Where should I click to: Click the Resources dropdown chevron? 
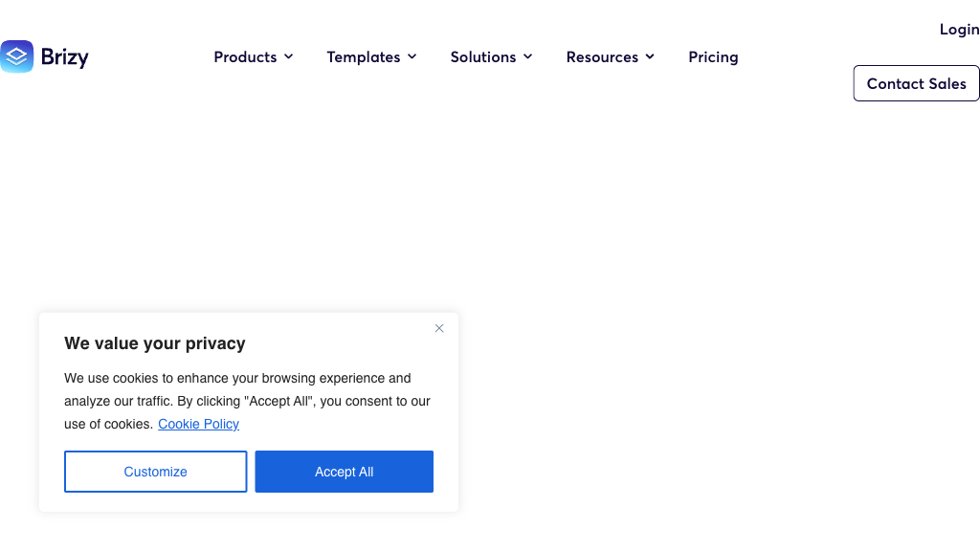click(650, 57)
